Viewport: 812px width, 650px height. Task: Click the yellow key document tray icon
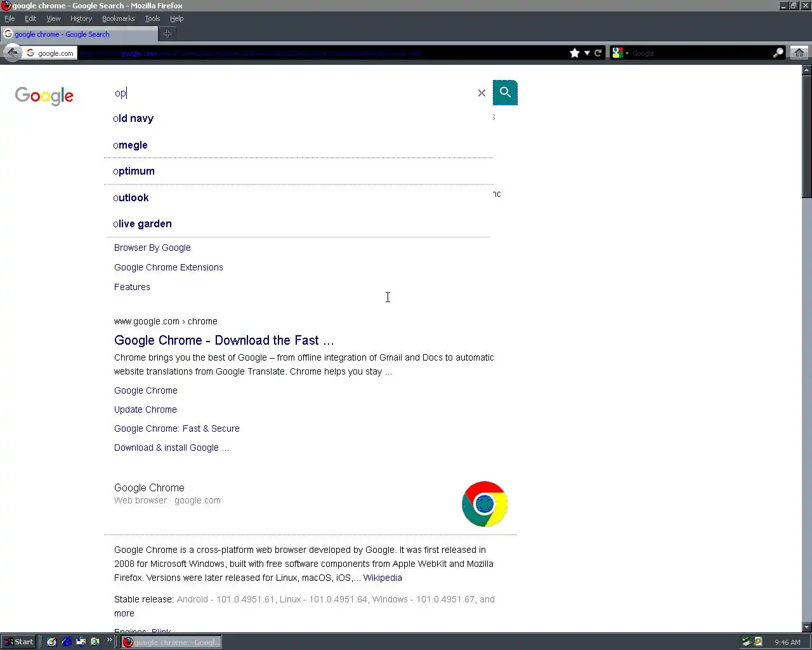pyautogui.click(x=758, y=642)
